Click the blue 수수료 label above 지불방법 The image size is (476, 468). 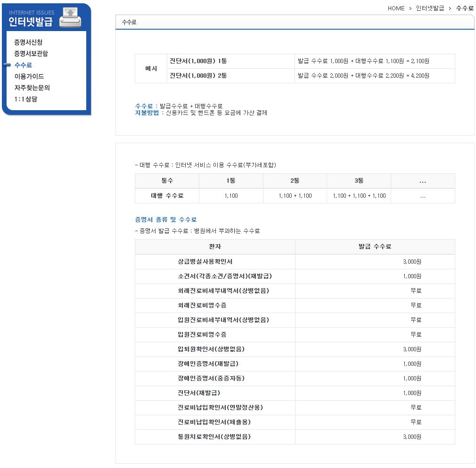144,106
